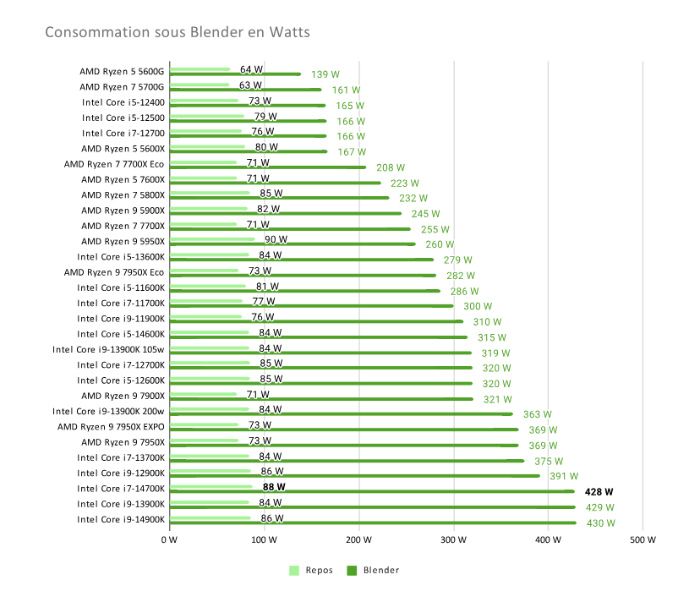Click the chart title Consommation sous Blender
The width and height of the screenshot is (700, 591).
(x=178, y=33)
